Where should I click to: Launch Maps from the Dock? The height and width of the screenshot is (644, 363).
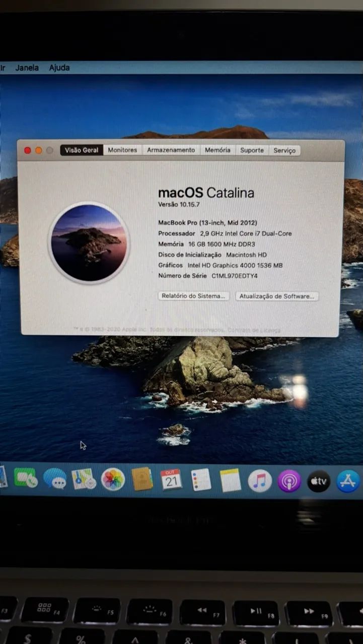coord(84,479)
